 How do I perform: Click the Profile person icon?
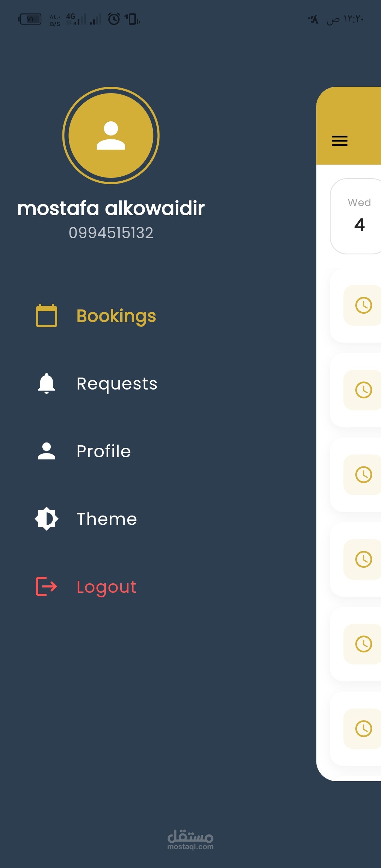pos(47,451)
